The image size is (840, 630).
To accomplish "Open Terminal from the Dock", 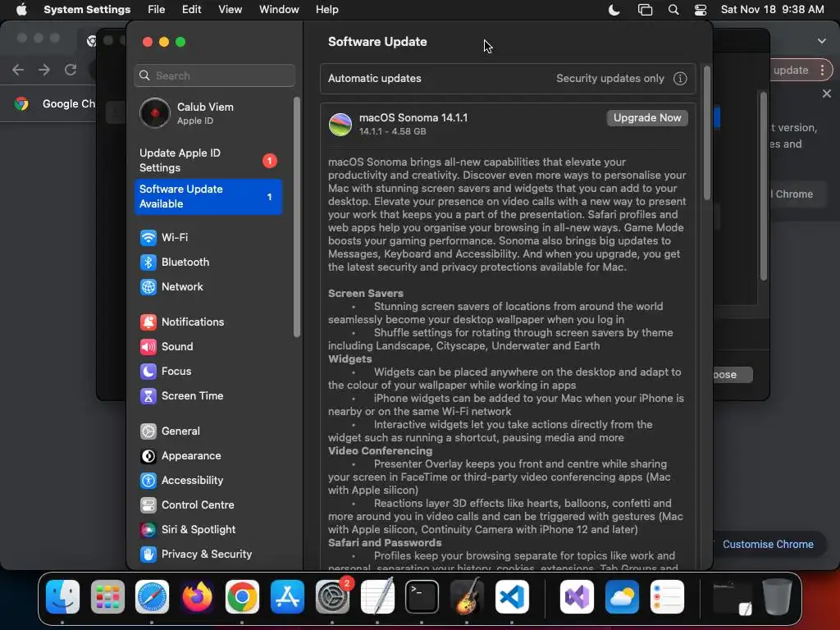I will click(422, 597).
